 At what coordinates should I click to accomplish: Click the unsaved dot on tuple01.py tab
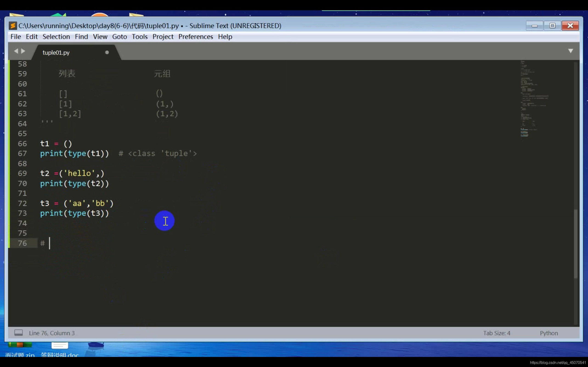coord(107,53)
